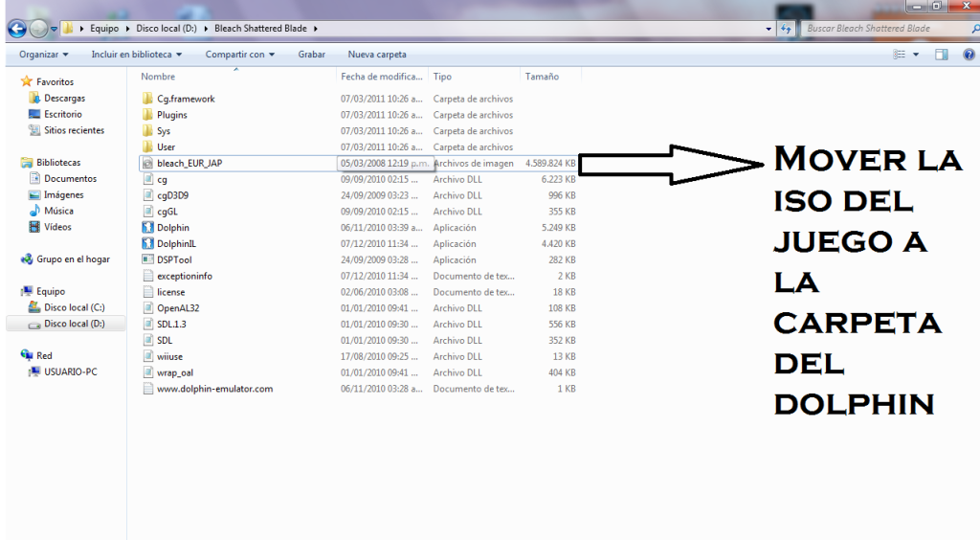
Task: Select the www.dolphin-emulator.com document icon
Action: [x=147, y=389]
